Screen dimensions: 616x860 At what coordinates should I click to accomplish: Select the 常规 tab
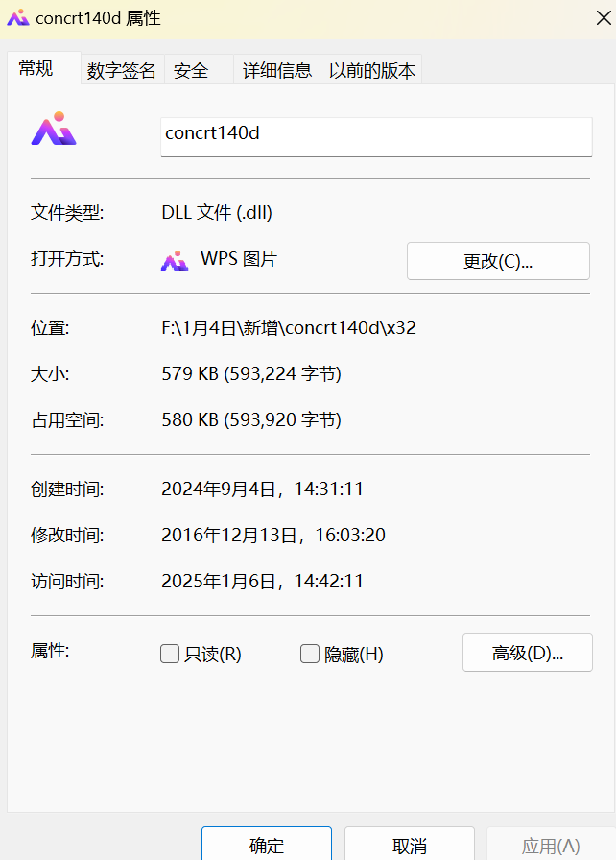[x=44, y=68]
